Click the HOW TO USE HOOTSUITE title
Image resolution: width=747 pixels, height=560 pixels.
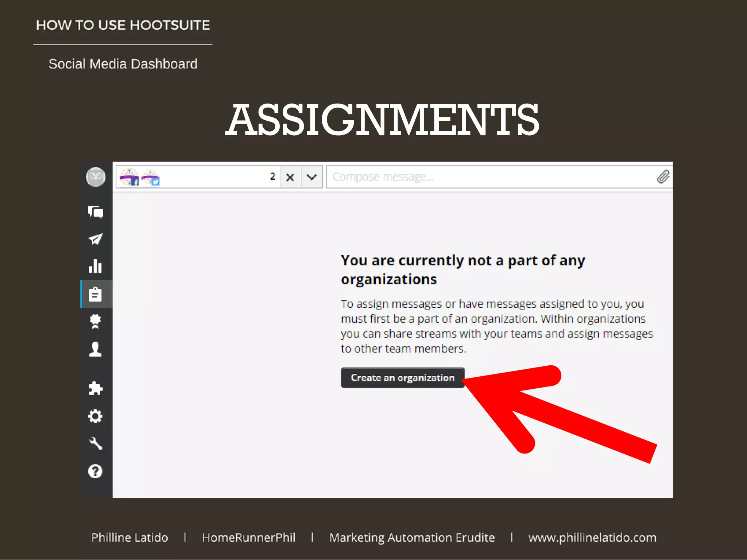(123, 25)
